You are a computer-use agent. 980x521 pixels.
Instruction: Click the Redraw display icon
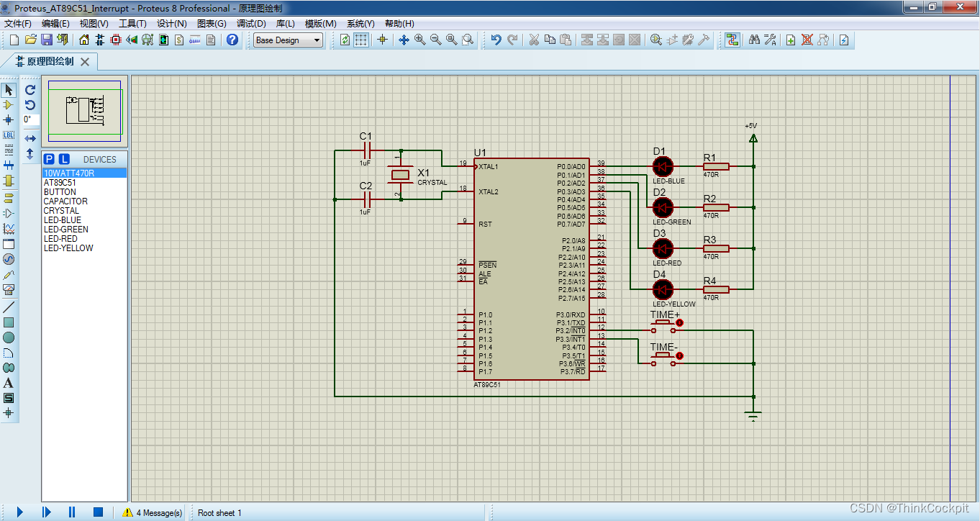[x=345, y=40]
